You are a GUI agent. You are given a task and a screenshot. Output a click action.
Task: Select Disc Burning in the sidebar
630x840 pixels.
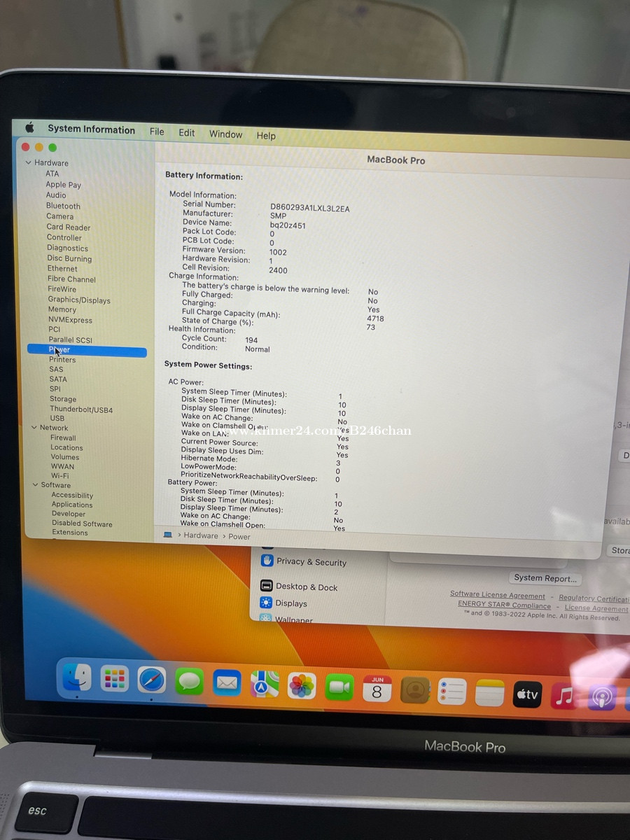point(69,258)
